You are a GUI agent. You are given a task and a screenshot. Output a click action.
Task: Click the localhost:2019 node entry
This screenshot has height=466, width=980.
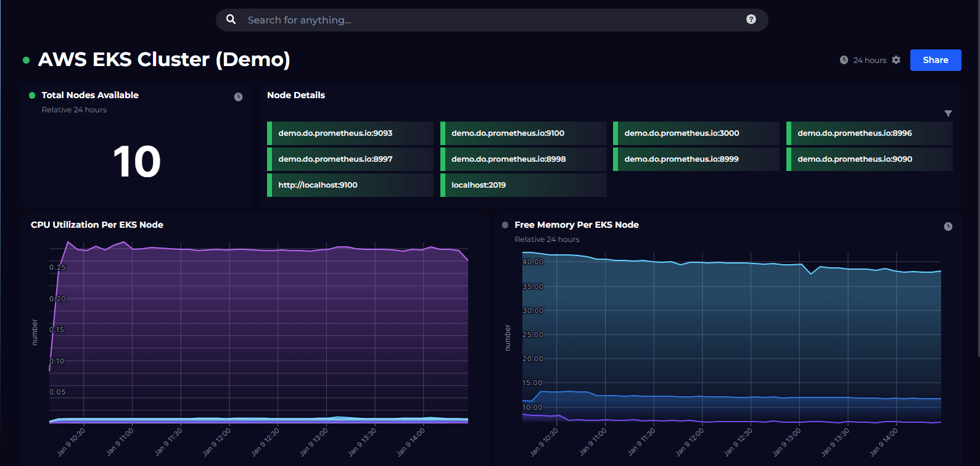tap(523, 185)
